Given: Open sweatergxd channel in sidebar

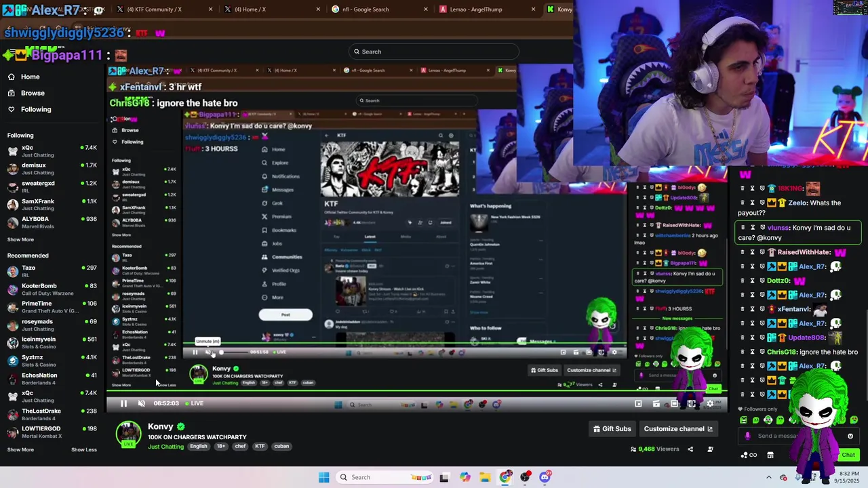Looking at the screenshot, I should click(x=52, y=186).
